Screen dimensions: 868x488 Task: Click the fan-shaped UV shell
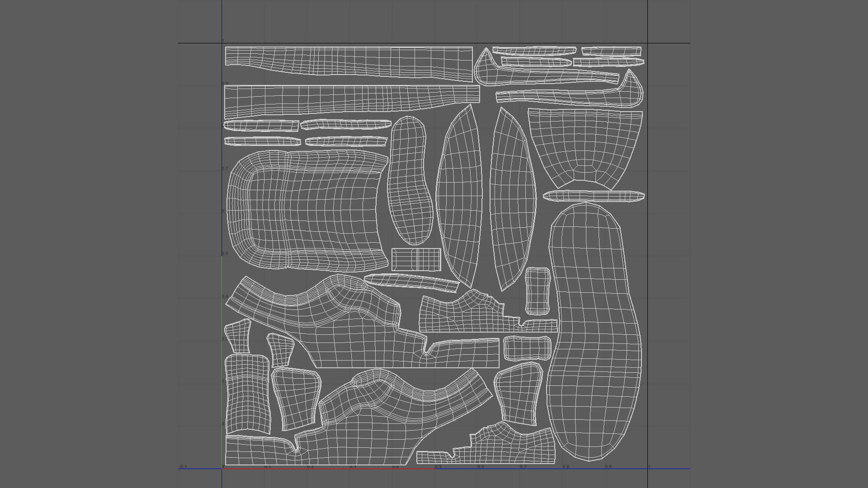(x=584, y=142)
